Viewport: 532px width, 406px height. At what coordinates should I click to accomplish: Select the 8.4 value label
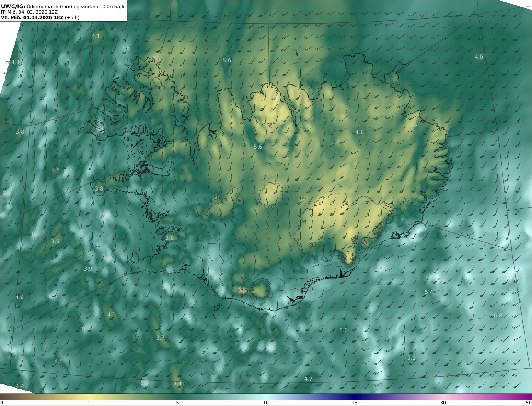tap(36, 235)
